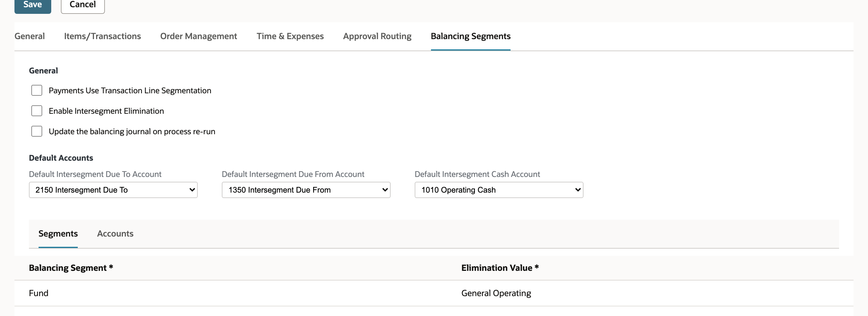Open the General tab
Viewport: 868px width, 316px height.
coord(30,36)
